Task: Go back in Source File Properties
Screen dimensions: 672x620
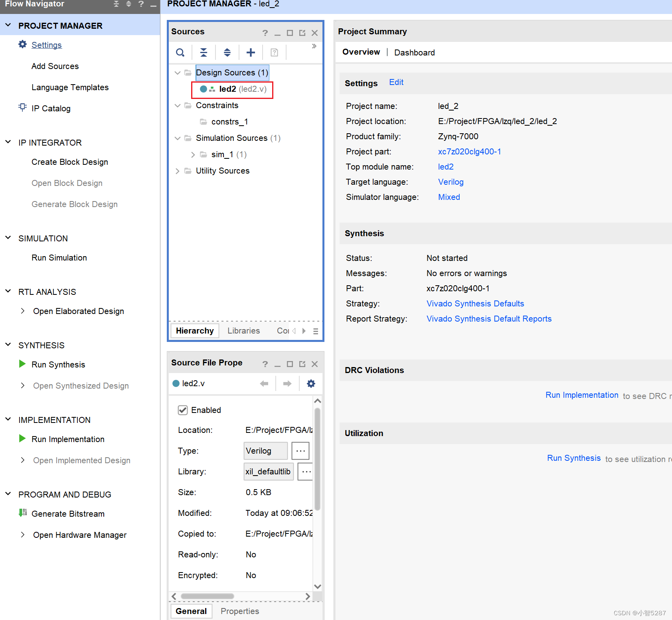Action: tap(264, 383)
